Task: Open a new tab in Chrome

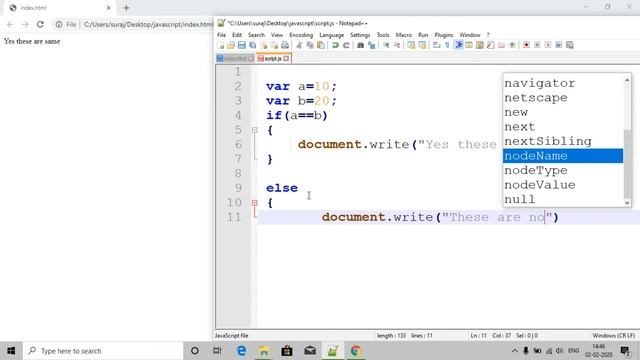Action: tap(126, 8)
